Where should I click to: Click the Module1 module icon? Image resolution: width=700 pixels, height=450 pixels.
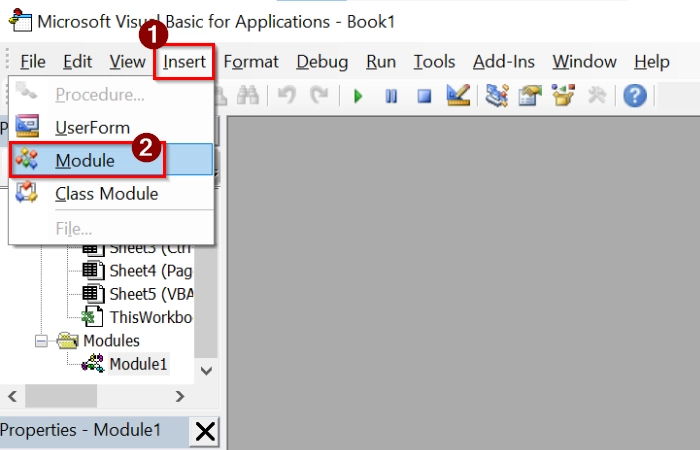tap(93, 363)
